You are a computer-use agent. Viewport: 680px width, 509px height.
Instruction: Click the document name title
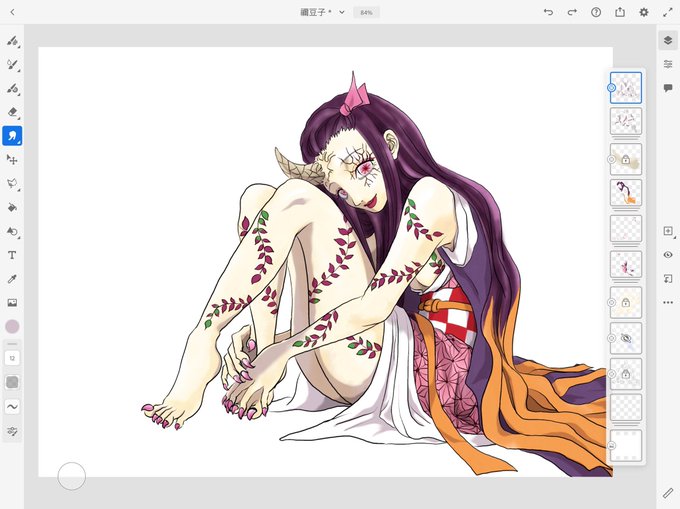point(316,12)
